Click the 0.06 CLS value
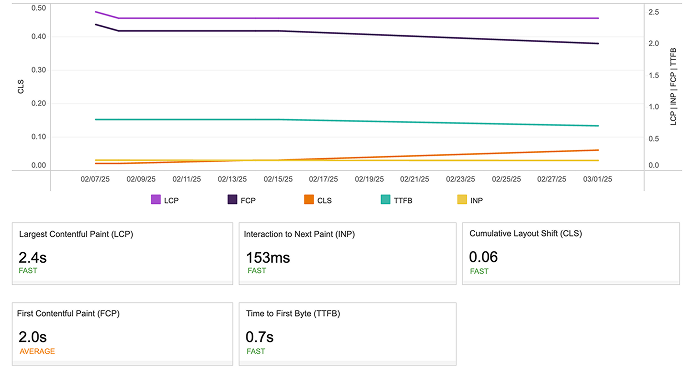696x372 pixels. point(483,257)
